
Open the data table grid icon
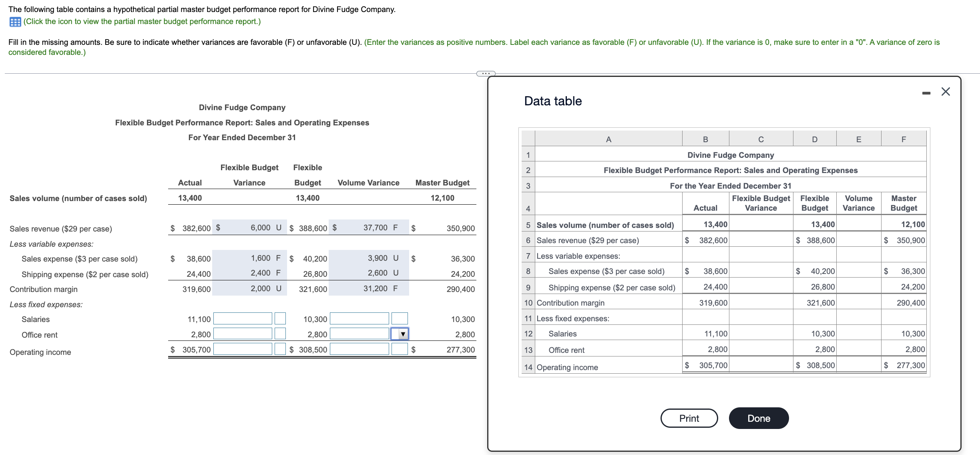(15, 22)
